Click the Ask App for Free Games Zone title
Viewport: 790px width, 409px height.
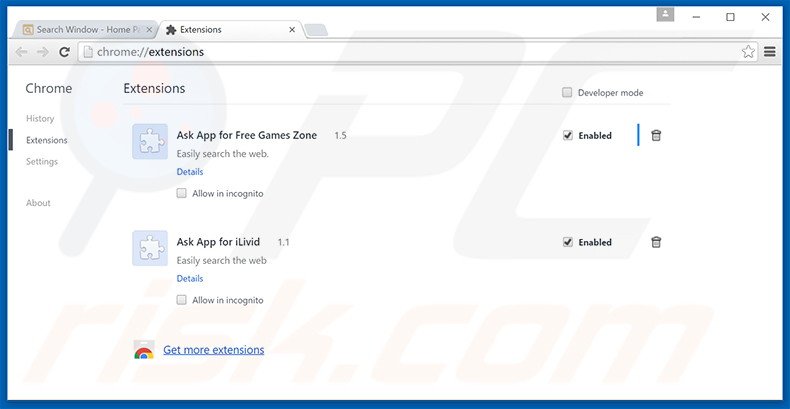(246, 135)
